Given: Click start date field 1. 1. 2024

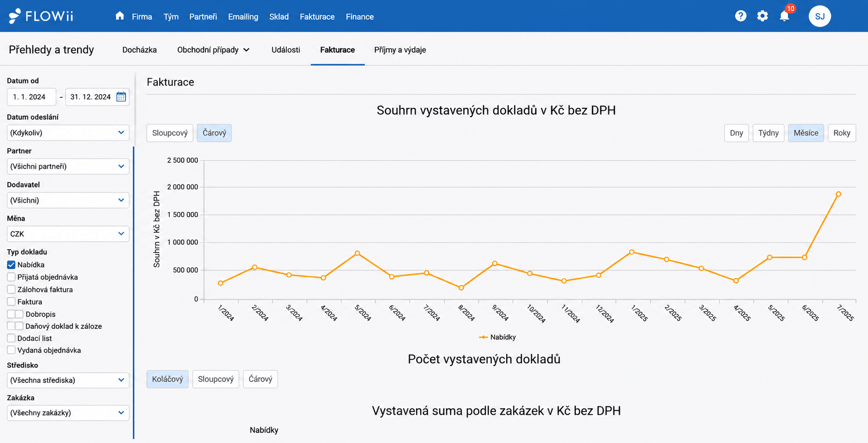Looking at the screenshot, I should click(x=31, y=97).
